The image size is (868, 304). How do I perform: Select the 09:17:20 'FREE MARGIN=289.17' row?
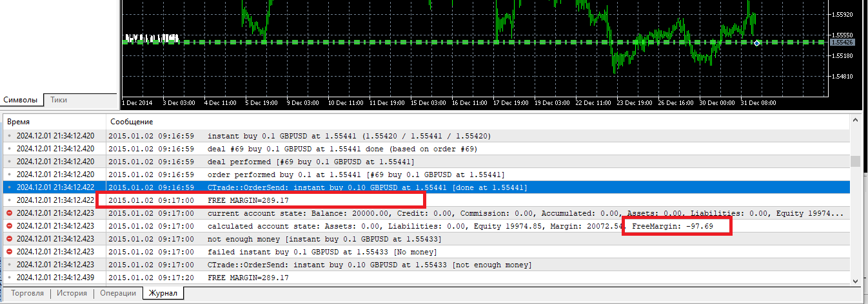point(426,278)
